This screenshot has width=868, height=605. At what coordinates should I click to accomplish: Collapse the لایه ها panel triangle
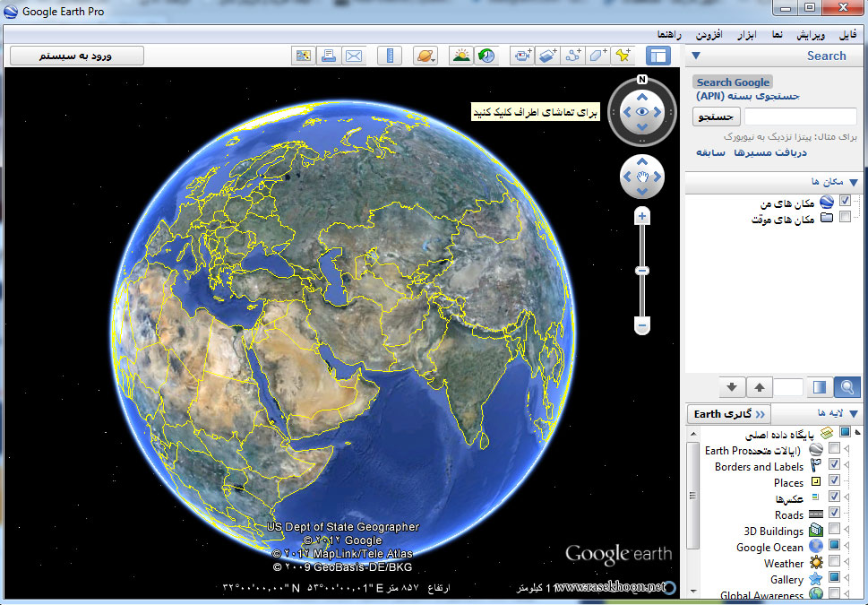click(854, 414)
